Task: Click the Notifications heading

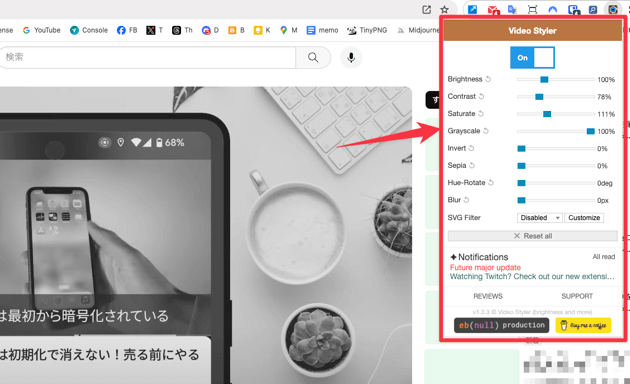Action: [x=479, y=257]
